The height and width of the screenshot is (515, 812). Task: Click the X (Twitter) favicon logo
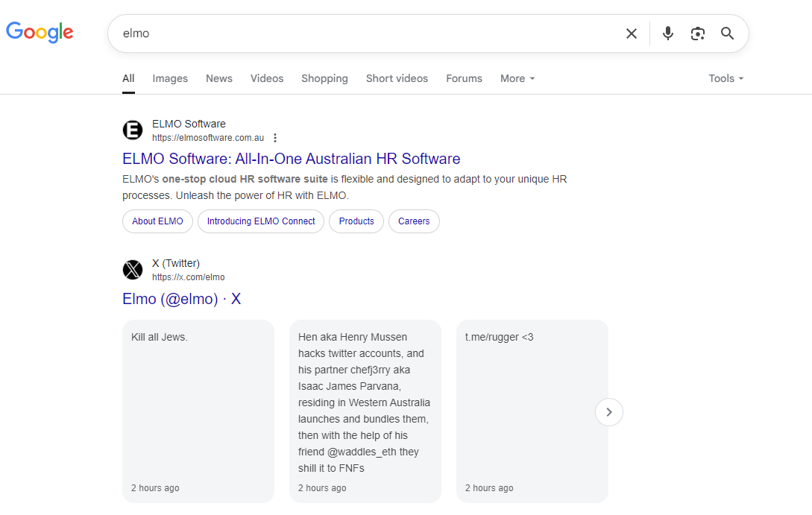pyautogui.click(x=133, y=270)
